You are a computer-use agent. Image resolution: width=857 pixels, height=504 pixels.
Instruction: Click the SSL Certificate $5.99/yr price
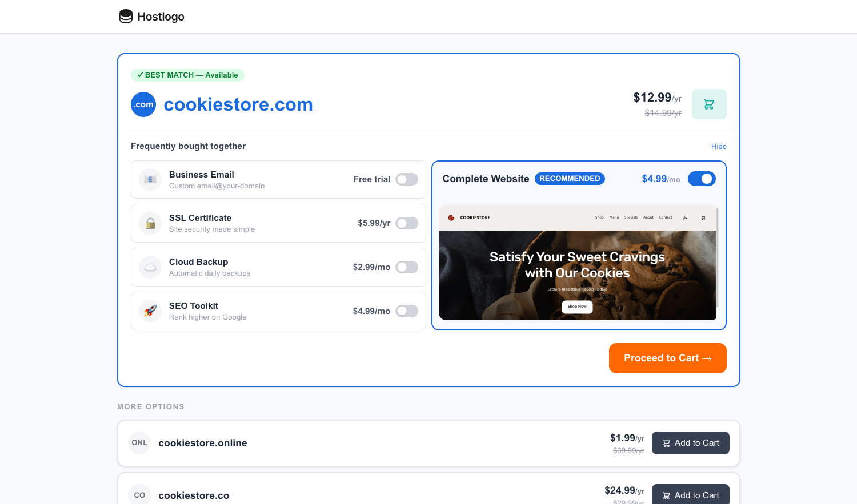(x=374, y=223)
